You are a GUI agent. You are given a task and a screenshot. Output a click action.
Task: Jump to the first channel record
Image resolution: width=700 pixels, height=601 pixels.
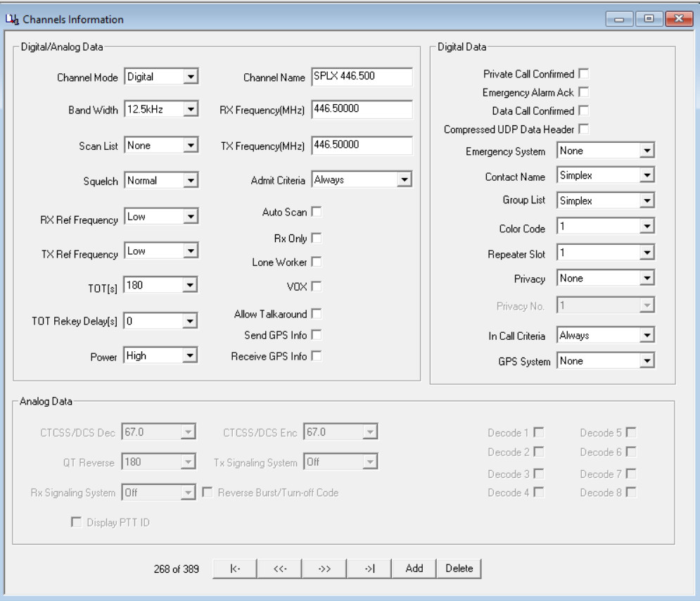pos(234,569)
